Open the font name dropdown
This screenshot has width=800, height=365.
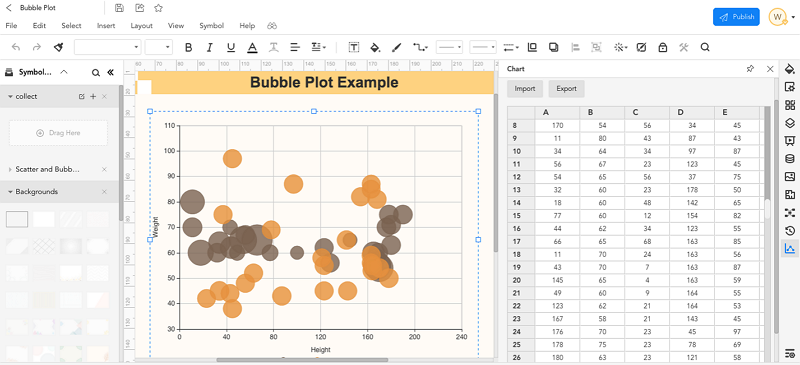[x=107, y=47]
